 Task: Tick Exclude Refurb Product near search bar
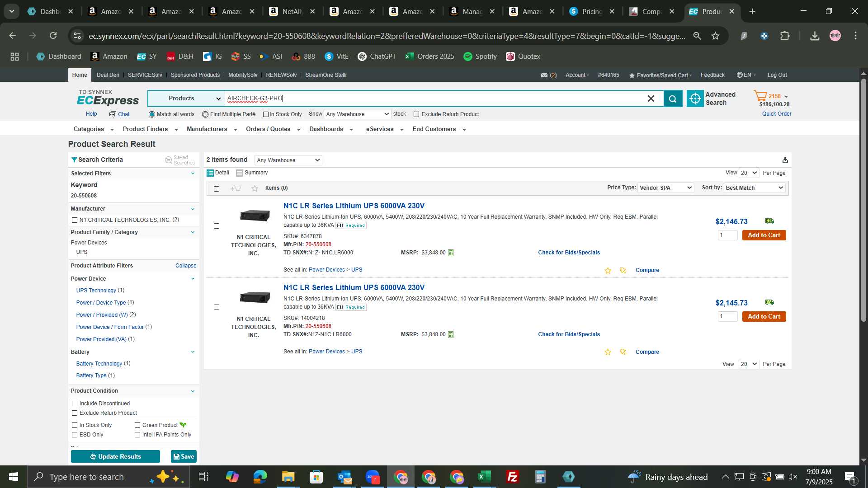tap(416, 114)
